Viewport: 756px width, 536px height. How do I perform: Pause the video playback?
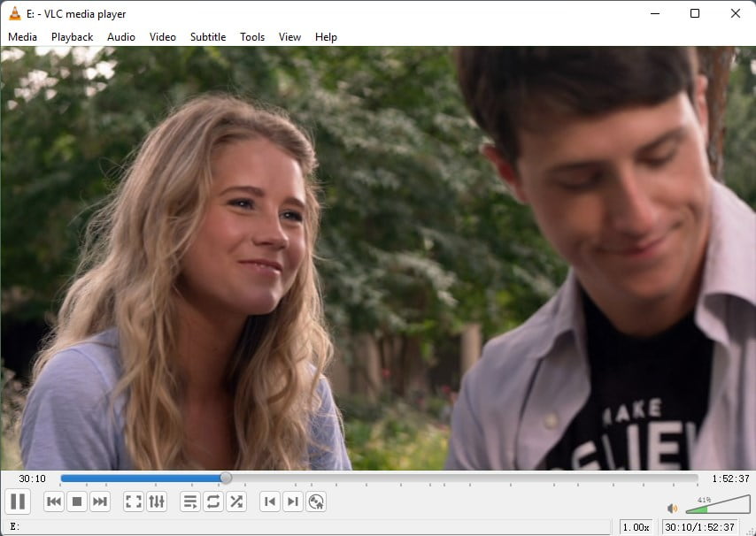point(18,502)
